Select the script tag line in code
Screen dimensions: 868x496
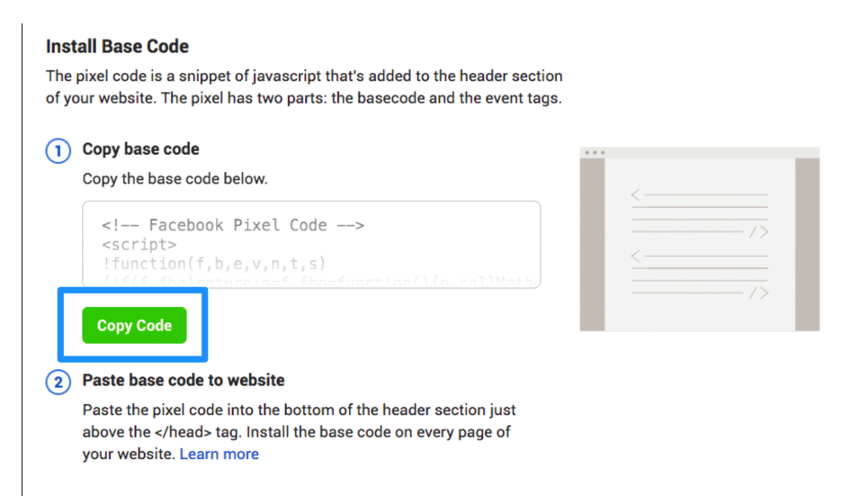coord(139,244)
